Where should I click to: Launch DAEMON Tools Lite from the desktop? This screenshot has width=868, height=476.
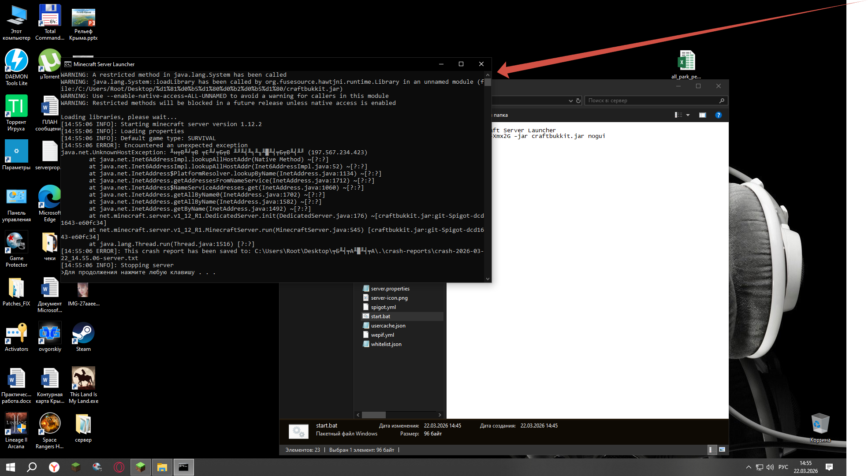point(16,67)
